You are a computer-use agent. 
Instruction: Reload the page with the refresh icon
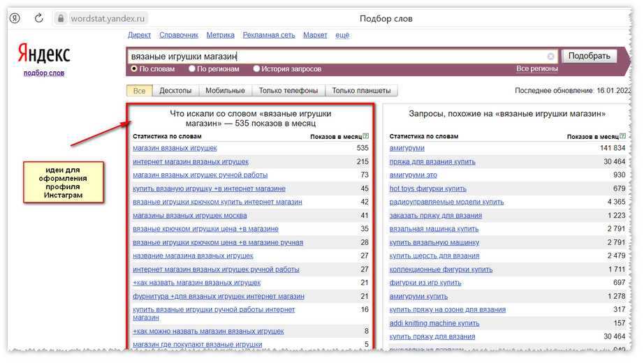click(x=38, y=18)
